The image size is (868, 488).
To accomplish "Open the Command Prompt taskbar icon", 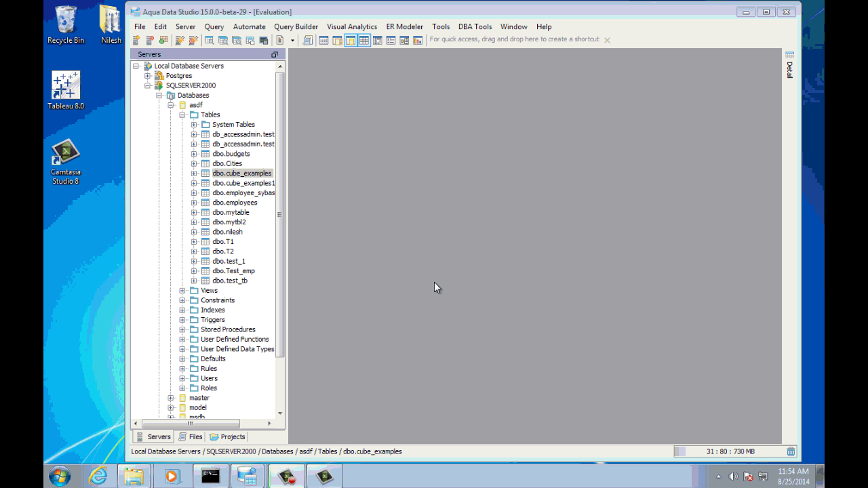I will click(210, 476).
